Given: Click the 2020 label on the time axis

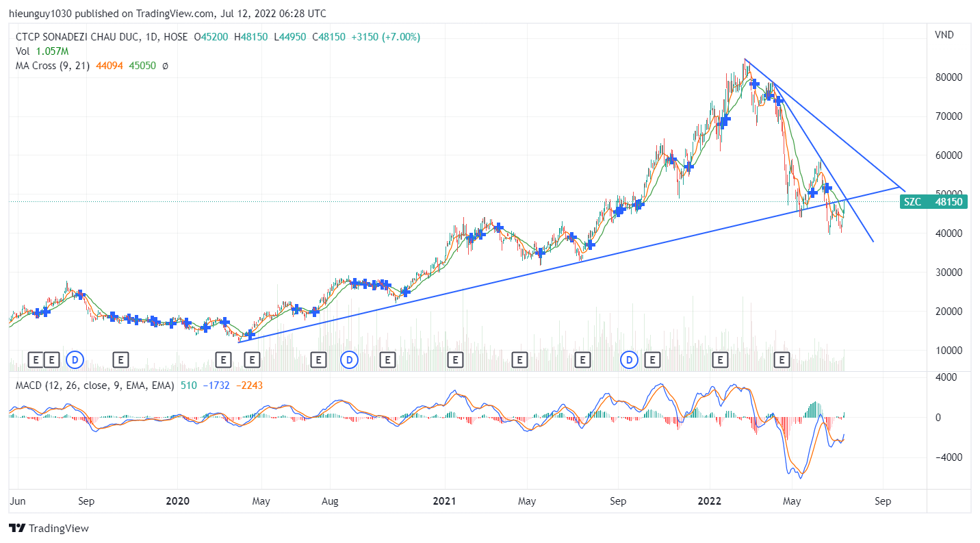Looking at the screenshot, I should point(177,501).
